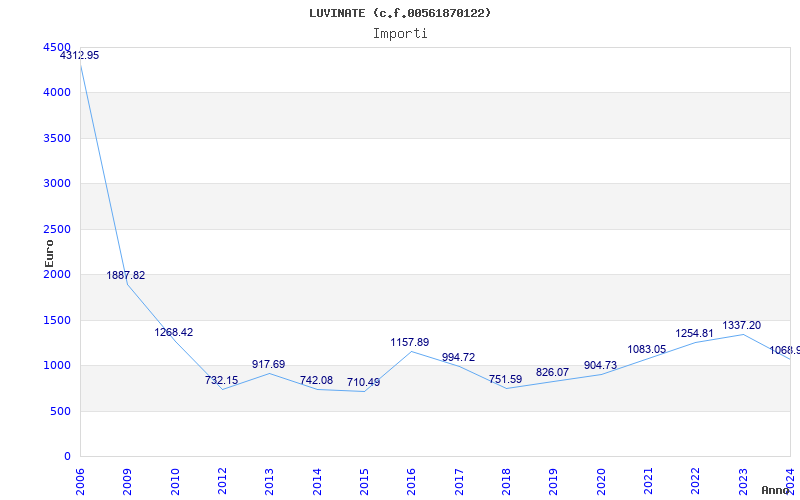Viewport: 800px width, 500px height.
Task: Click the x-axis year 2015
Action: (364, 482)
